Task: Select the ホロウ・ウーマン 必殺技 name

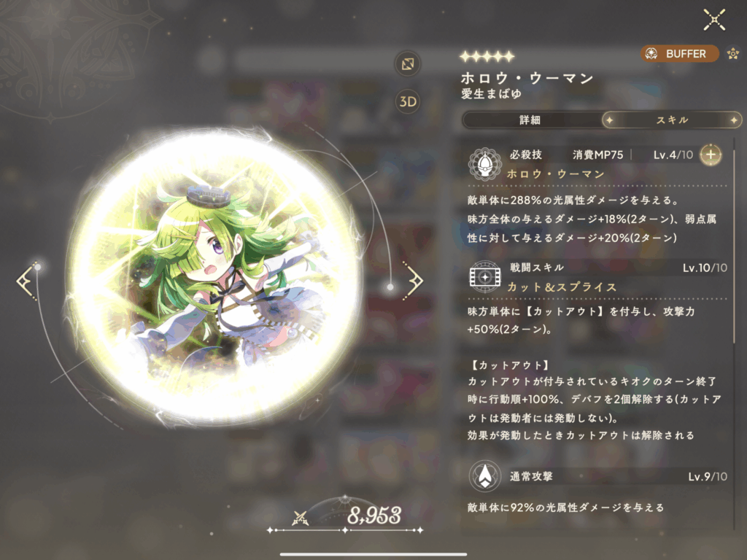Action: click(555, 174)
